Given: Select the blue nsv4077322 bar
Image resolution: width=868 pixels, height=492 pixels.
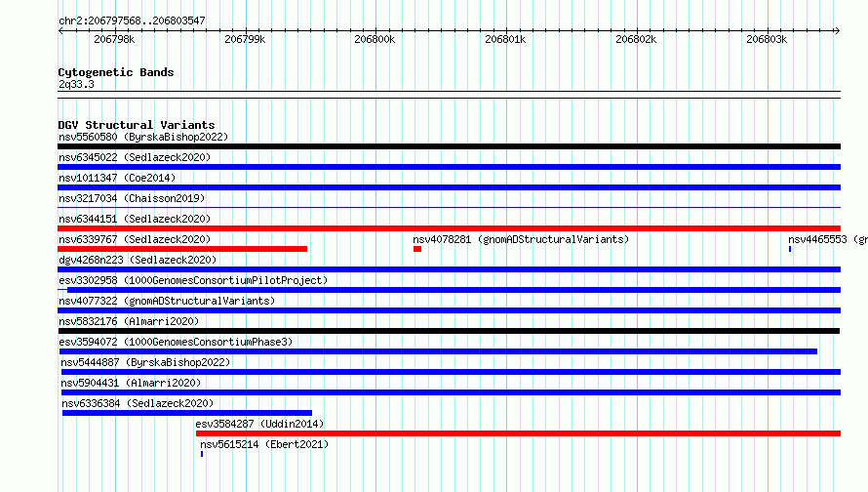Looking at the screenshot, I should [x=449, y=310].
